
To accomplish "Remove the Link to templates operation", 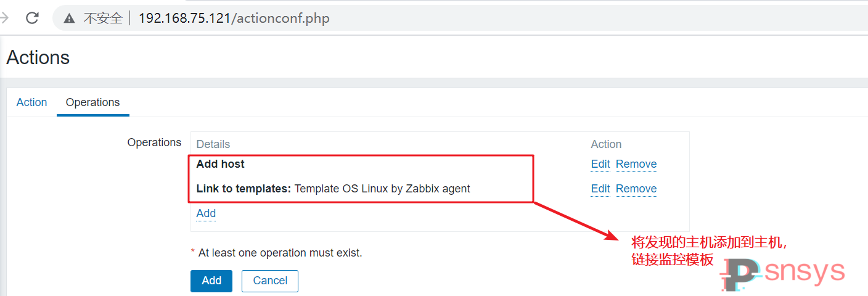I will coord(636,189).
